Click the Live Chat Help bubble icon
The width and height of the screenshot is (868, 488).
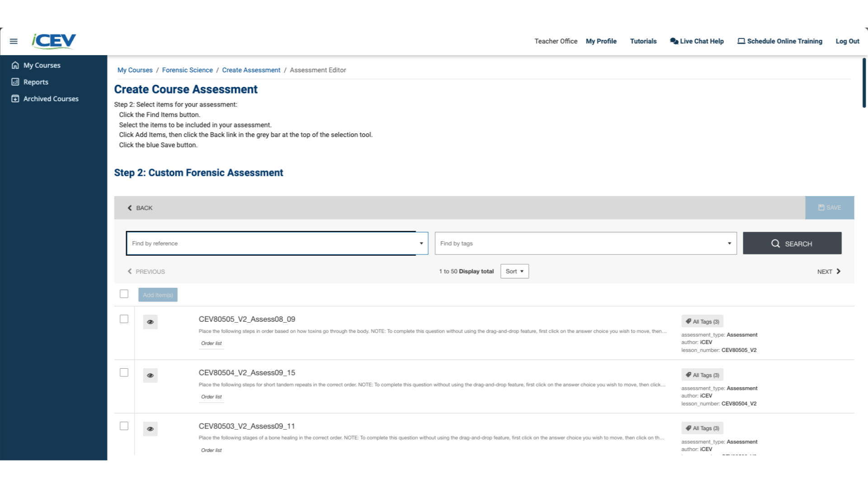(x=674, y=41)
